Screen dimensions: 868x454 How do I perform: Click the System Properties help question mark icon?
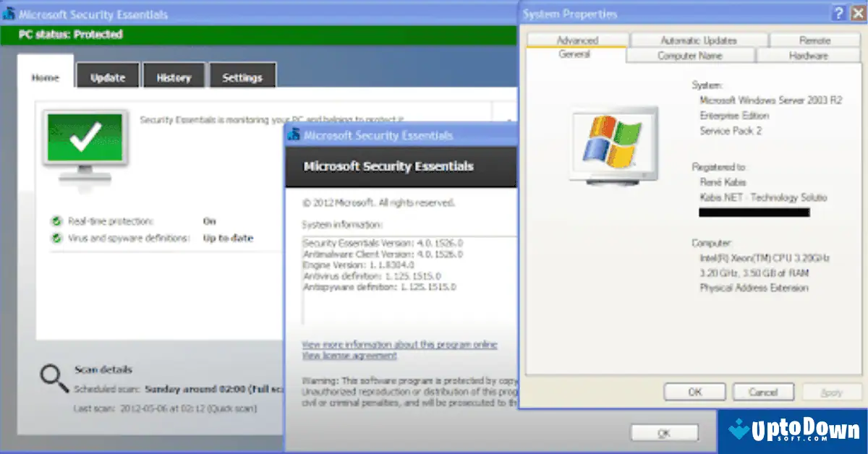[838, 13]
